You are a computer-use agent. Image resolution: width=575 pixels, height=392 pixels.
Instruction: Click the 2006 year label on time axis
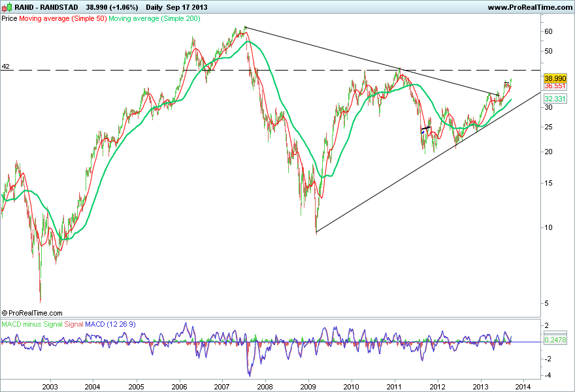click(179, 387)
